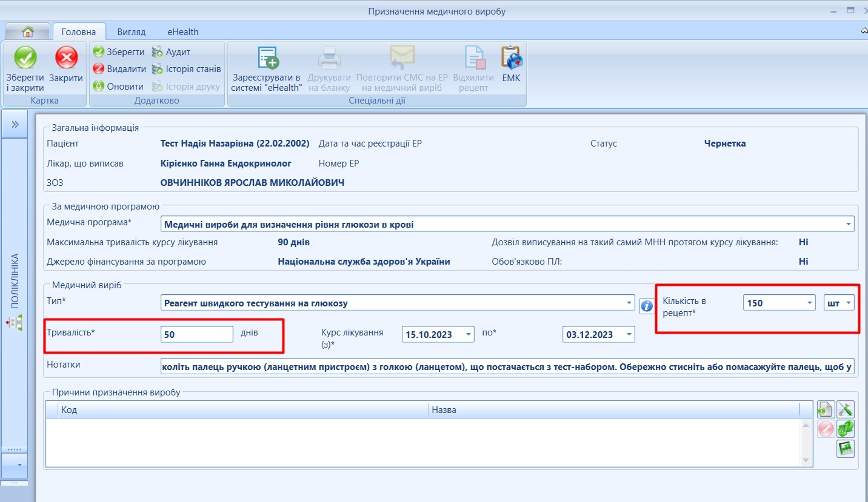Open the Кількість в рецепт 150 dropdown
Screen dimensions: 868x502
(x=810, y=303)
